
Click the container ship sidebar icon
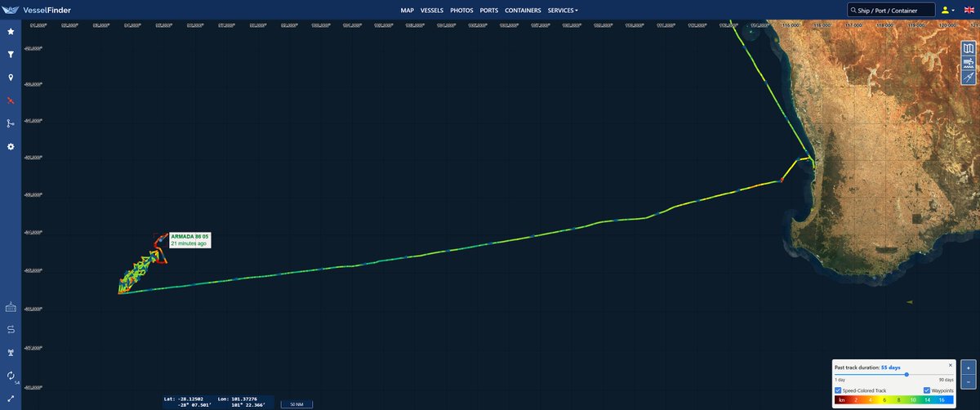[11, 307]
